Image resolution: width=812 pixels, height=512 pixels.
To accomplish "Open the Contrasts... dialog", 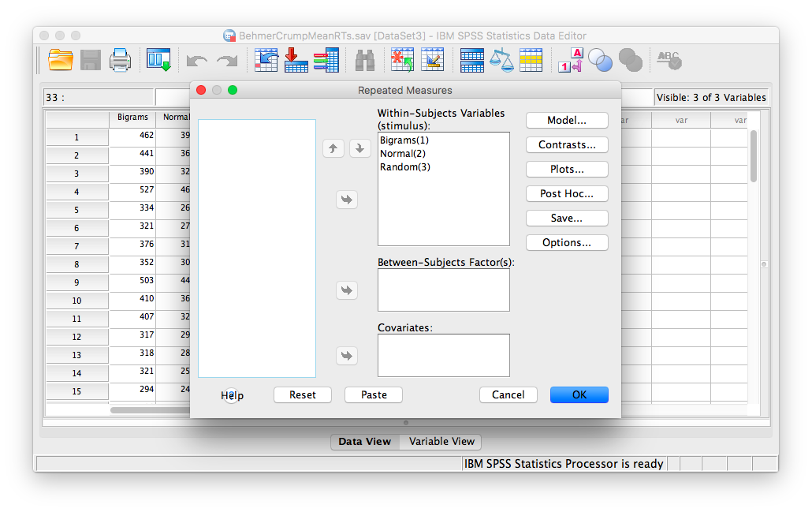I will [567, 144].
